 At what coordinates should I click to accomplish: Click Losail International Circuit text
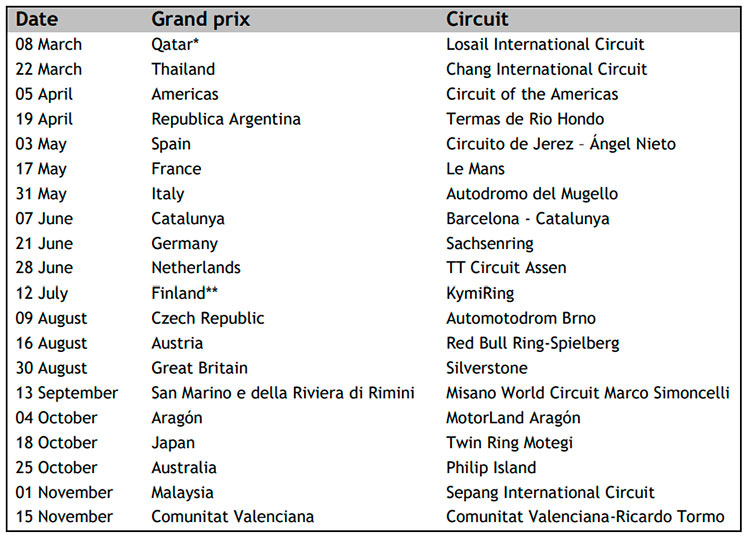pos(545,44)
